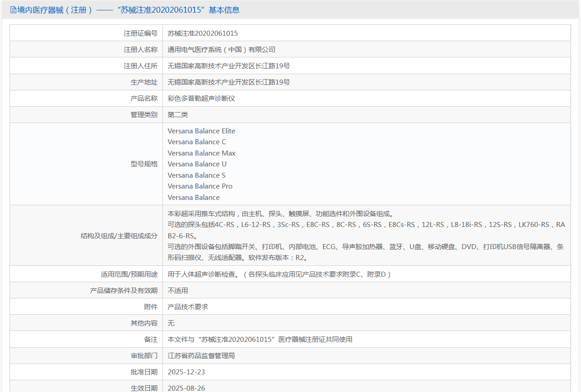This screenshot has height=392, width=581.
Task: Click 苏械注准20202061015 in the 注册证编号 row
Action: coord(203,33)
